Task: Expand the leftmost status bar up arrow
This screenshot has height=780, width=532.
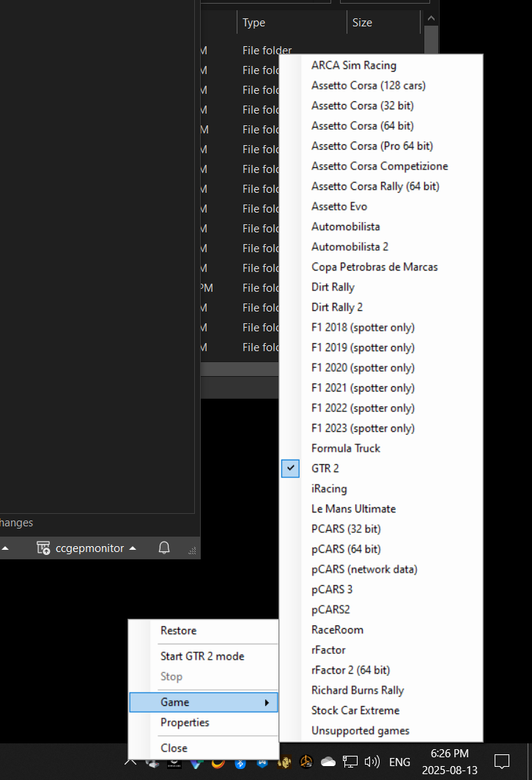Action: tap(5, 548)
